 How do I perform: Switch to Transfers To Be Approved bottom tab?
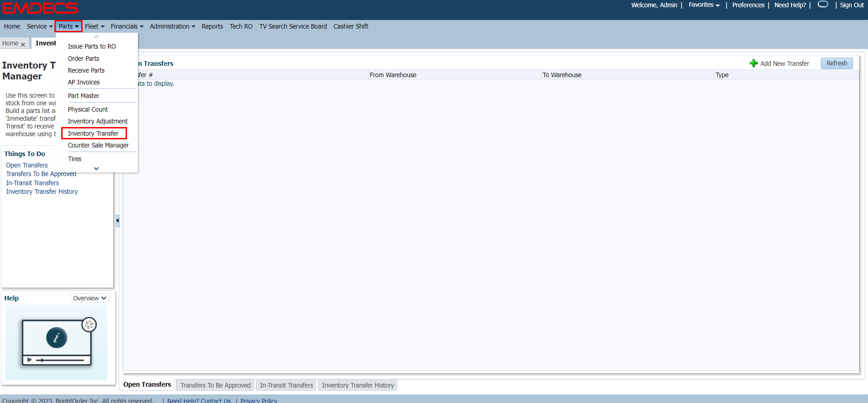click(x=215, y=385)
